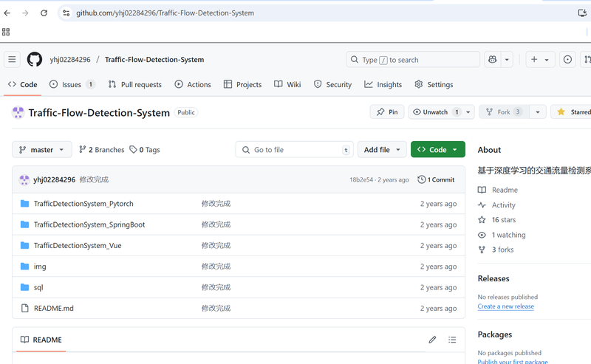Viewport: 591px width, 364px height.
Task: Click the browser address bar URL
Action: pyautogui.click(x=165, y=13)
